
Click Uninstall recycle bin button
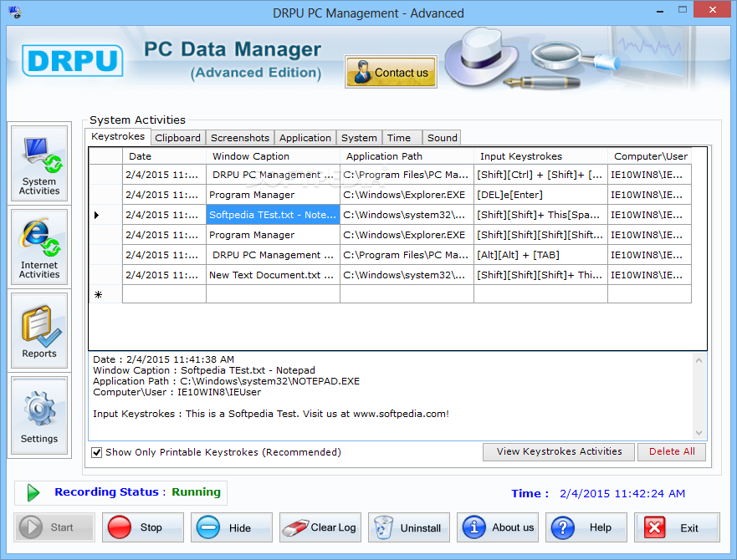point(409,527)
